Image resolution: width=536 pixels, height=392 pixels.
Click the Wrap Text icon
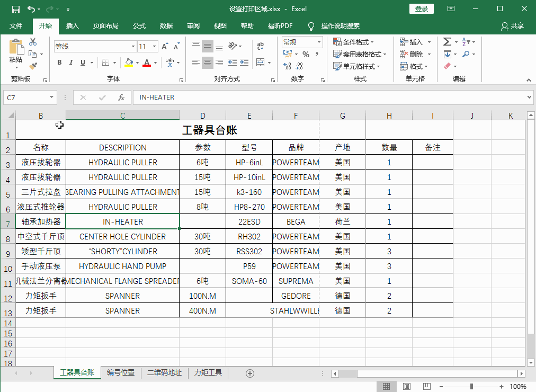coord(260,46)
